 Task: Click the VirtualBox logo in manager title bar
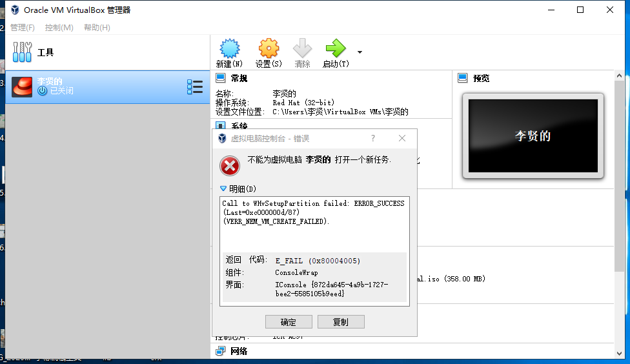15,10
